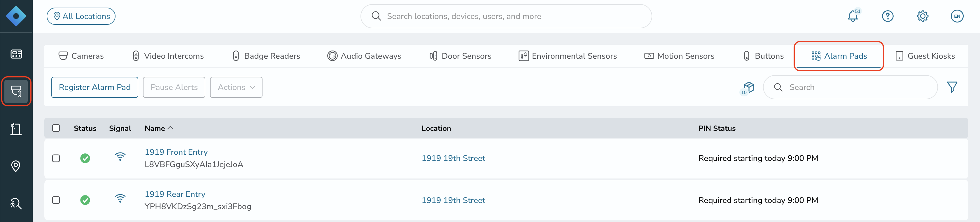Select the Alarm Pads tab
980x222 pixels.
coord(839,56)
